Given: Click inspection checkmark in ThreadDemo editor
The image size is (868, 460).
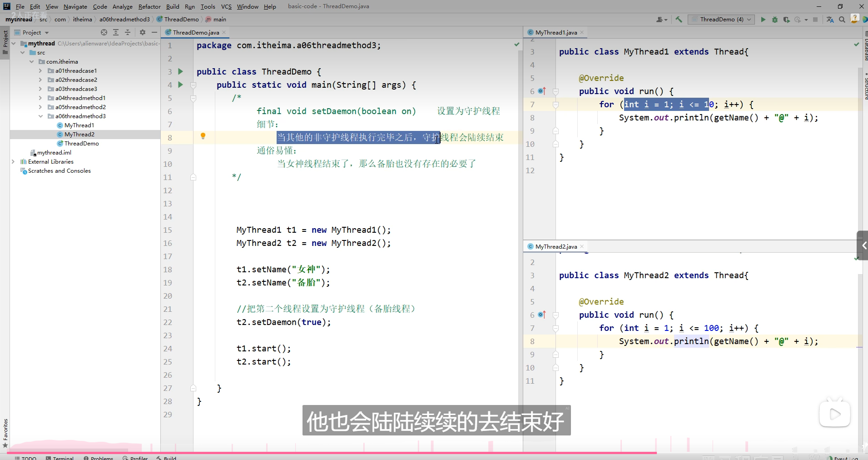Looking at the screenshot, I should coord(516,45).
